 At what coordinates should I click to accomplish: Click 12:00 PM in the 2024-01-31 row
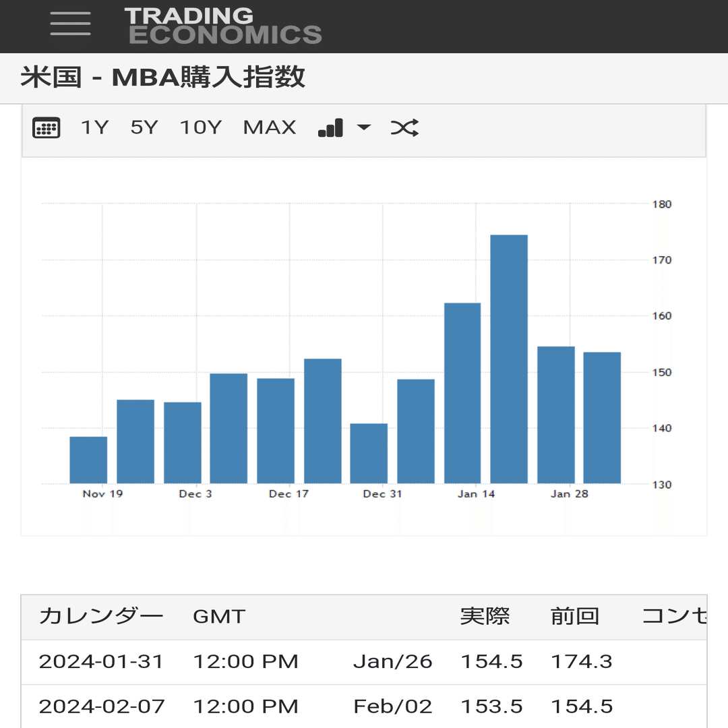245,662
